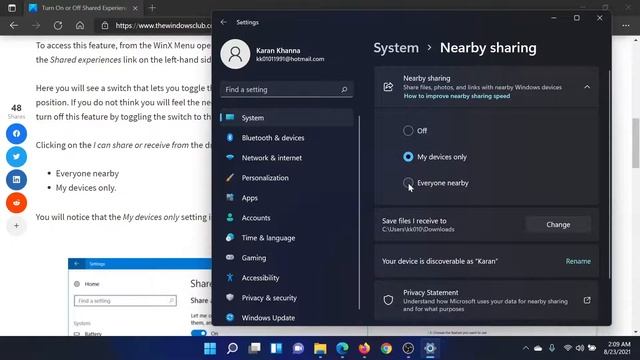
Task: Open Google Chrome from taskbar
Action: [x=386, y=349]
